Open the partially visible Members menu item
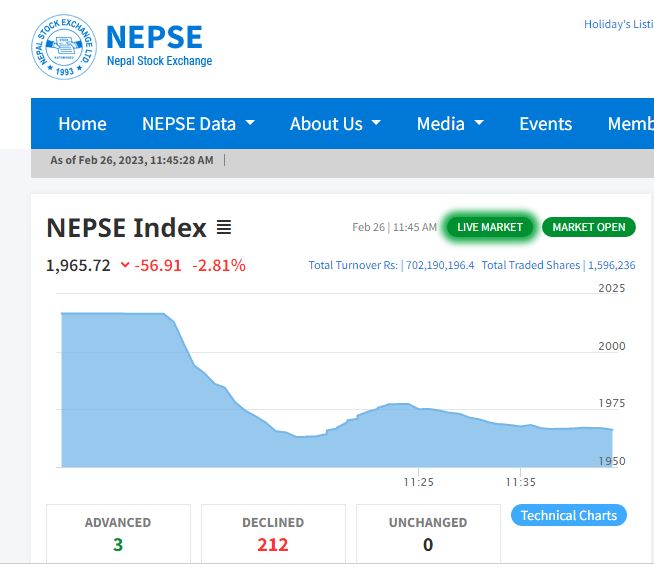Viewport: 654px width, 568px height. click(630, 124)
